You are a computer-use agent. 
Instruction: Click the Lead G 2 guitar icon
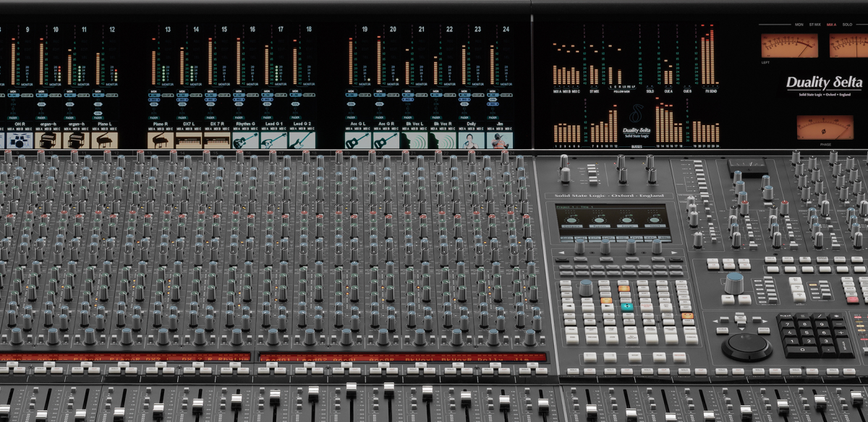(x=302, y=140)
